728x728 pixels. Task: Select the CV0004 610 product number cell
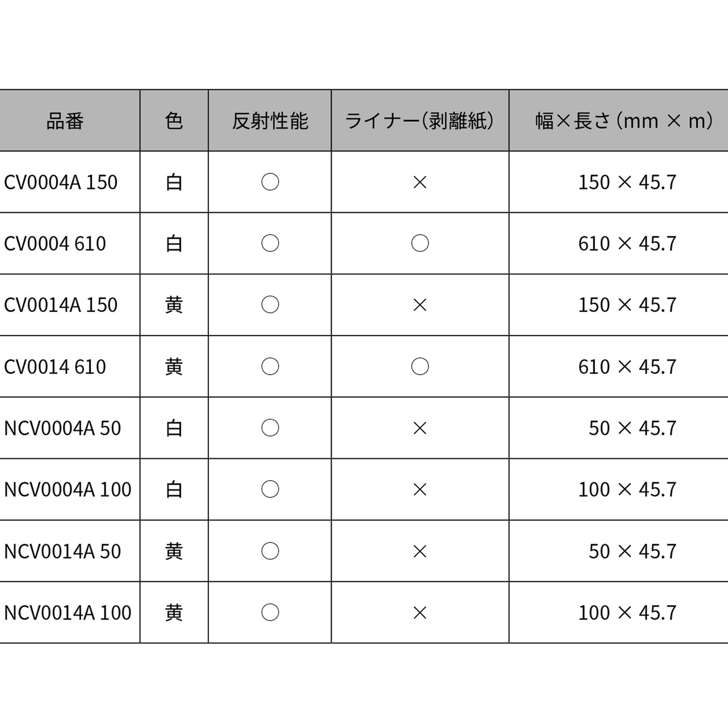point(55,244)
